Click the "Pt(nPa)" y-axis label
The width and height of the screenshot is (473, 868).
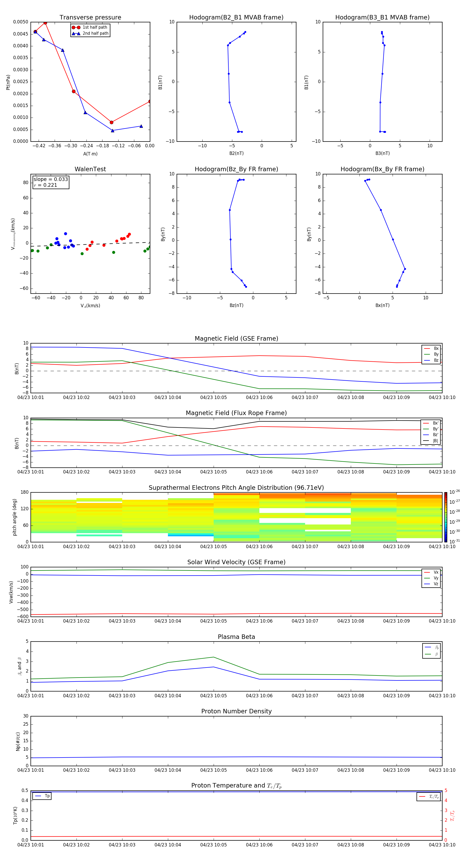pyautogui.click(x=8, y=82)
